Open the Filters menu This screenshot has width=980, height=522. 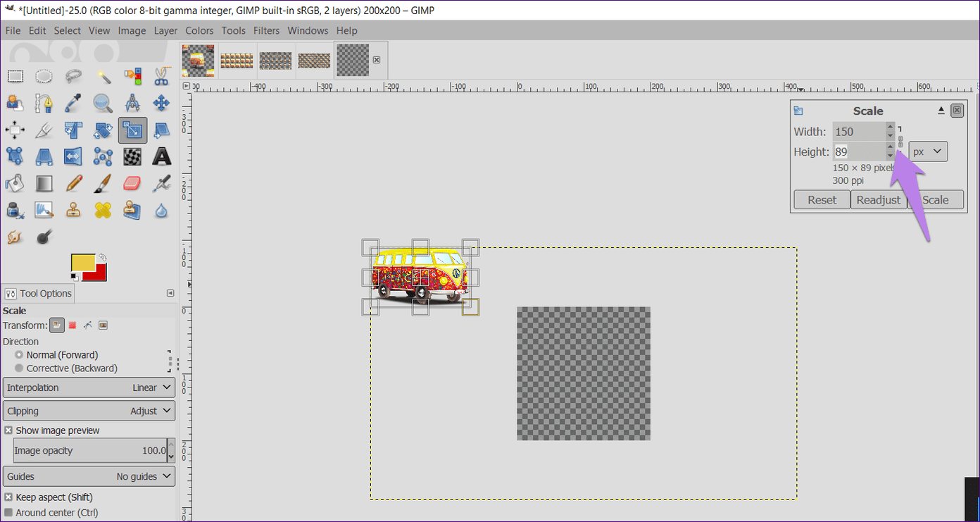266,30
